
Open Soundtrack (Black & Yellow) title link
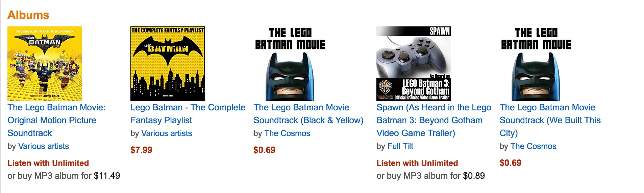click(308, 114)
